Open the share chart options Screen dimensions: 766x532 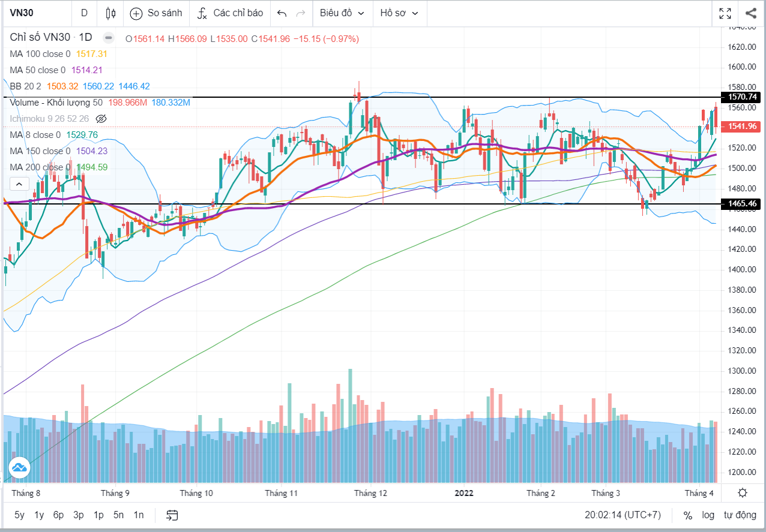tap(750, 13)
